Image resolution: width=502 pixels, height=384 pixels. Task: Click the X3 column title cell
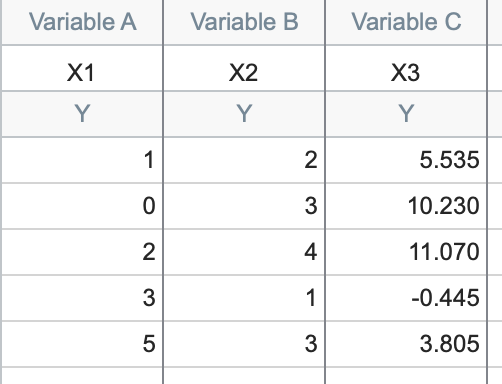[406, 68]
